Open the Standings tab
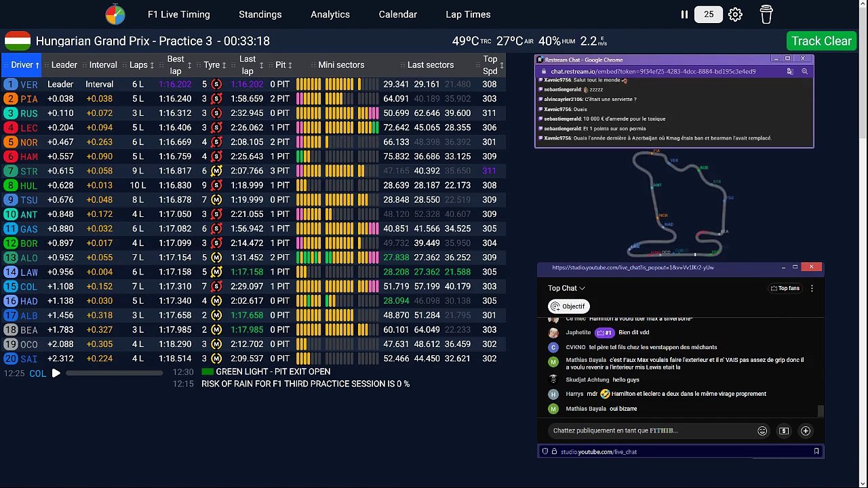 260,14
